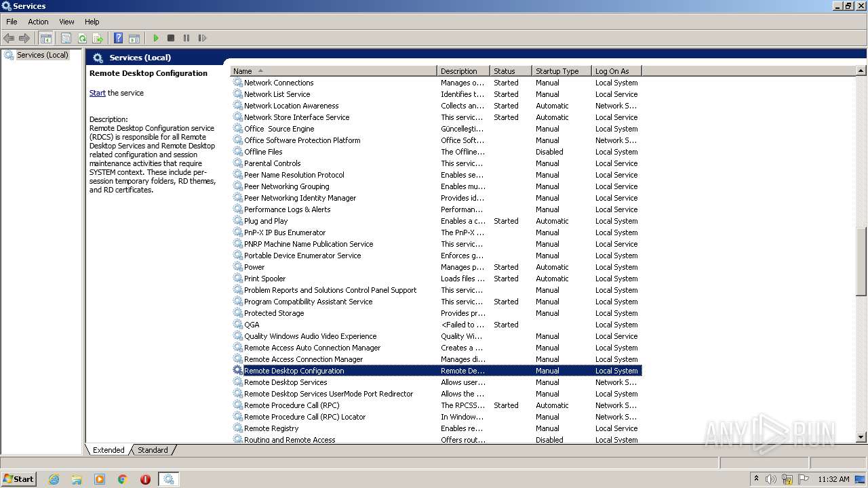Select the Offline Files service

click(x=436, y=152)
